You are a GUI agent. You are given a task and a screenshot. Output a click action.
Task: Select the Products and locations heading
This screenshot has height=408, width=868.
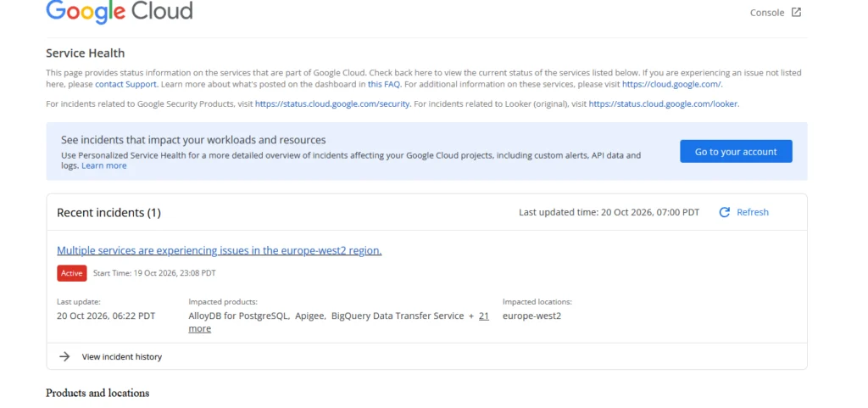click(x=97, y=393)
